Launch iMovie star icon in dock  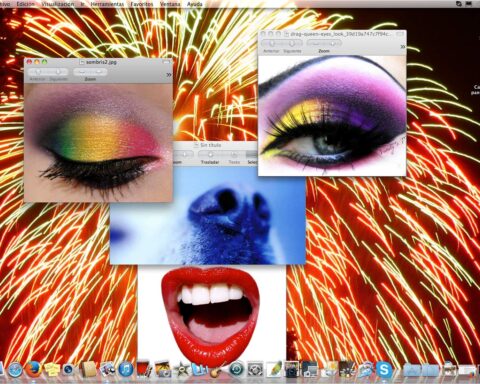point(182,370)
